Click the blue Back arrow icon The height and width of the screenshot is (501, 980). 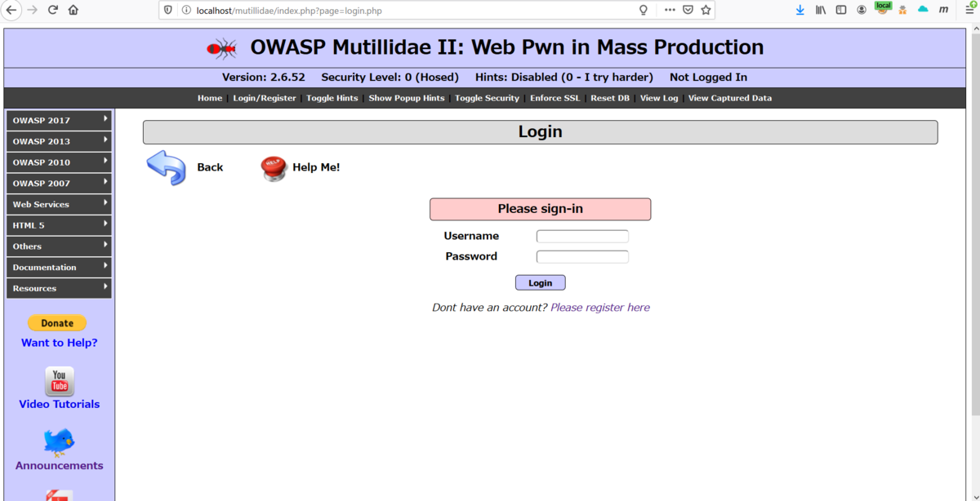click(x=167, y=167)
